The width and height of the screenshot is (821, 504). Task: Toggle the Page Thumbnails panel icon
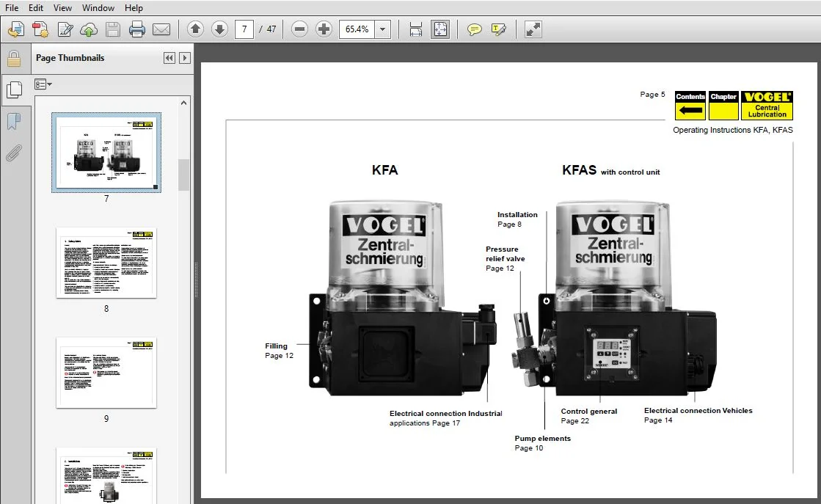pyautogui.click(x=14, y=90)
